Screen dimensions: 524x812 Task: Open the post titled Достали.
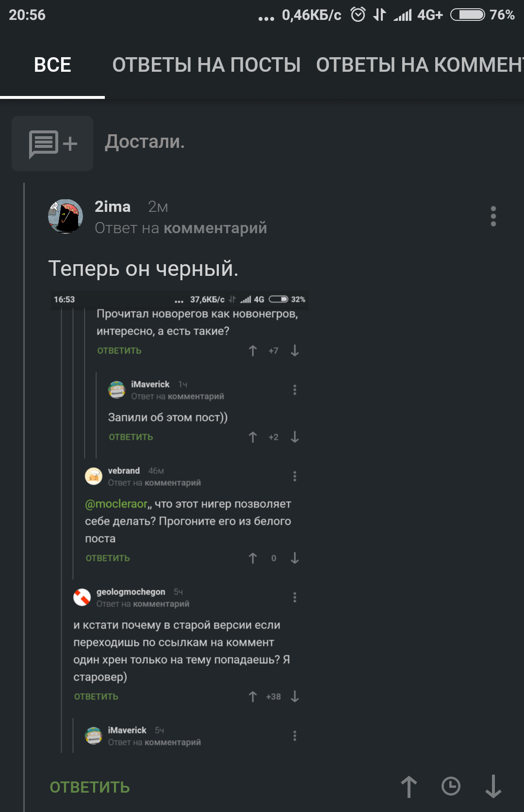pyautogui.click(x=145, y=142)
